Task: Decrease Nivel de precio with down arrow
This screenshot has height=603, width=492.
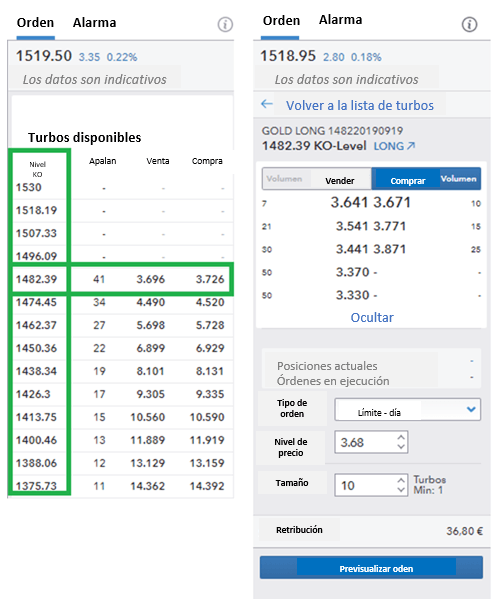Action: (x=401, y=446)
